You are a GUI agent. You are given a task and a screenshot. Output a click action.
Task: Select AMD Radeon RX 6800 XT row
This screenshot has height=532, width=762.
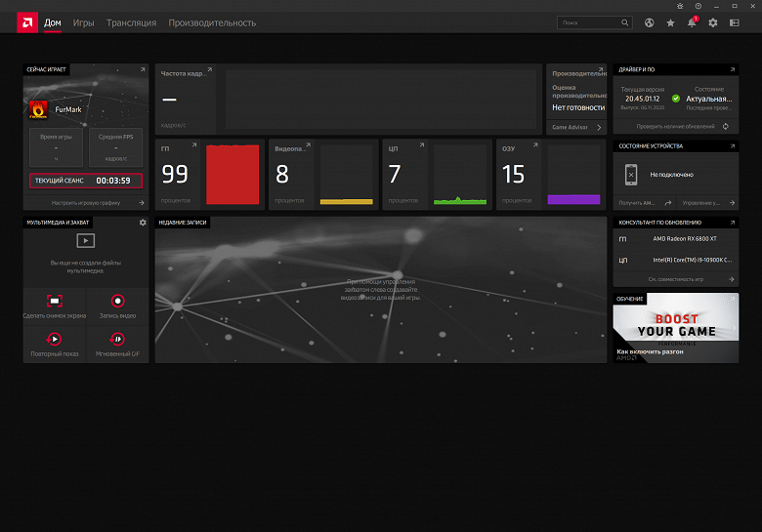point(676,239)
